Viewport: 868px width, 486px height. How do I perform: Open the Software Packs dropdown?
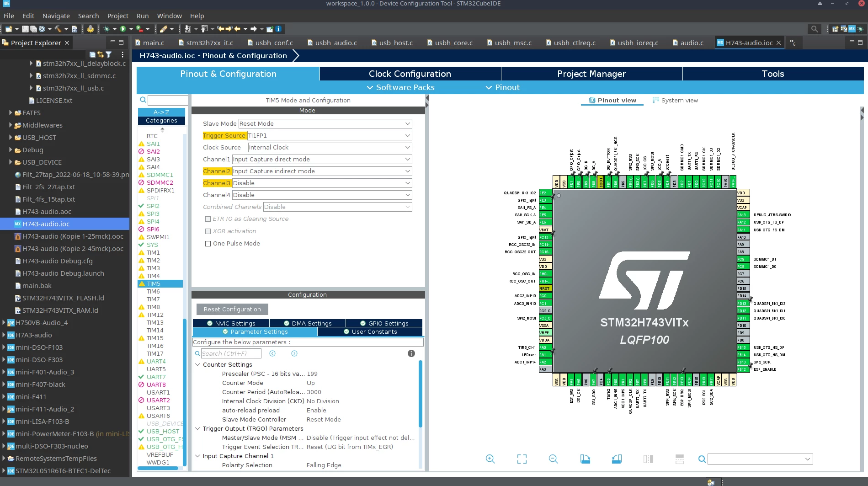pos(400,87)
